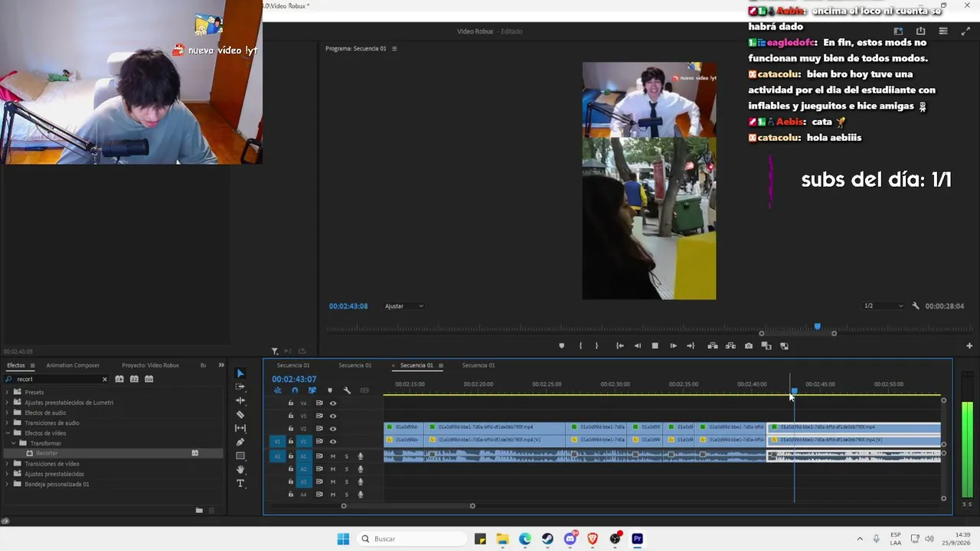Select the Hand tool

(240, 469)
